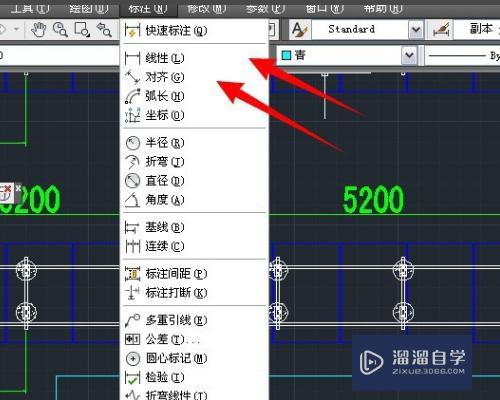Choose Dimension Break 标注打断 entry
500x400 pixels.
194,293
